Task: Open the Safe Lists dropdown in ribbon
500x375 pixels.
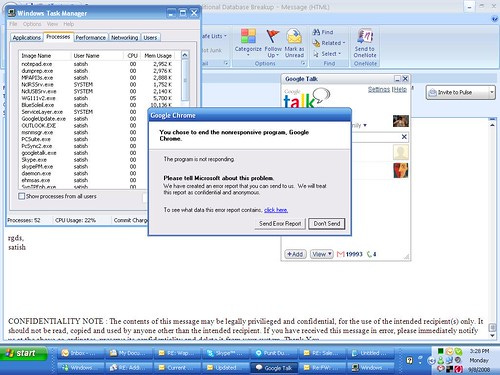Action: 214,36
